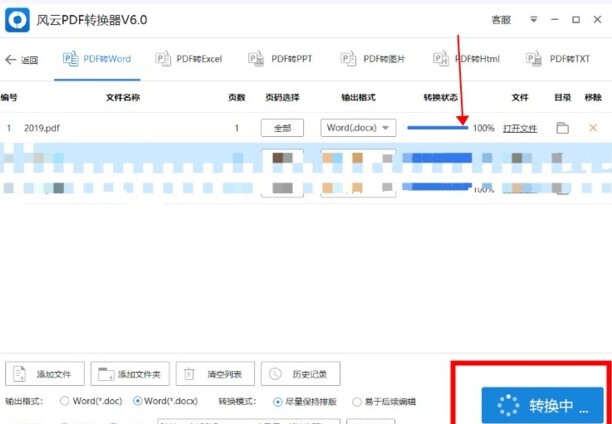The image size is (612, 424).
Task: Click the 转换中 conversion button
Action: 543,406
